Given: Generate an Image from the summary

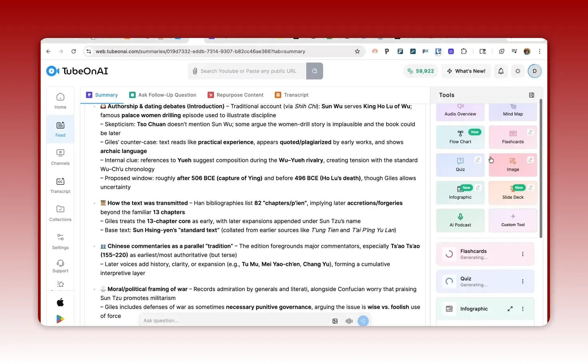Looking at the screenshot, I should pyautogui.click(x=512, y=166).
